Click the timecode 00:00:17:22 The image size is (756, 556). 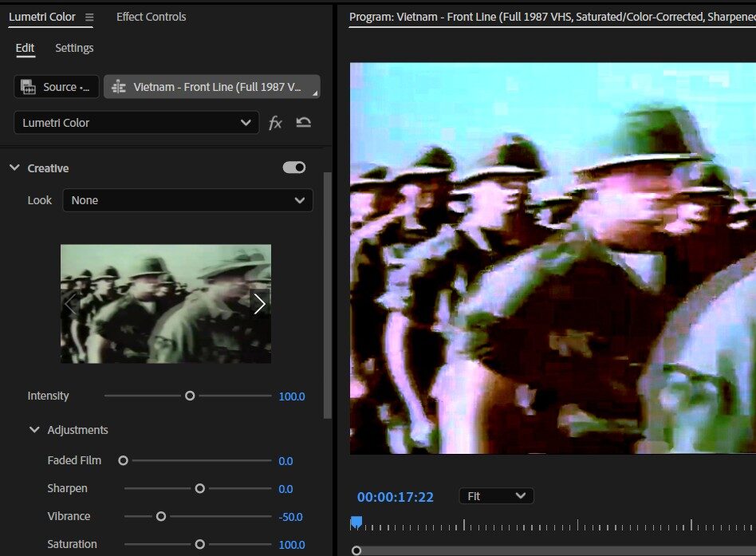tap(396, 497)
